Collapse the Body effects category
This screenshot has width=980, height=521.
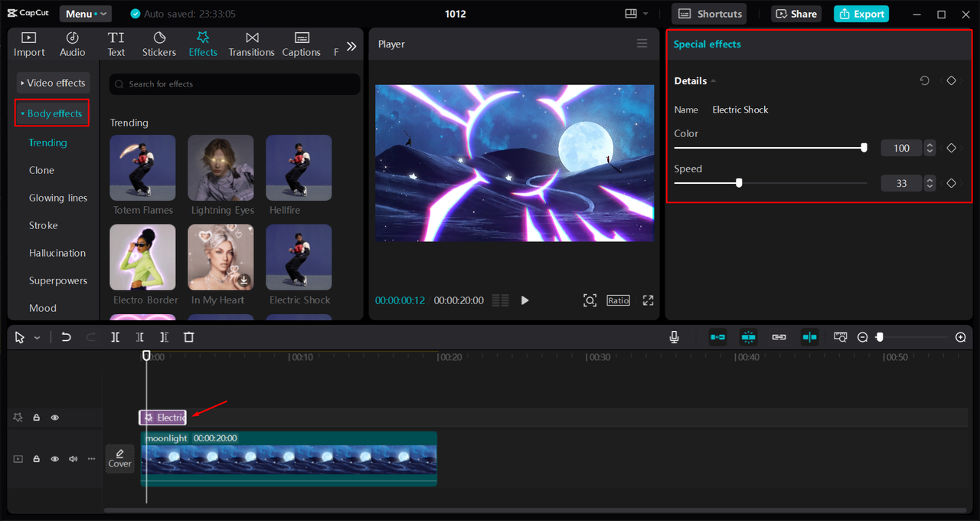coord(52,113)
